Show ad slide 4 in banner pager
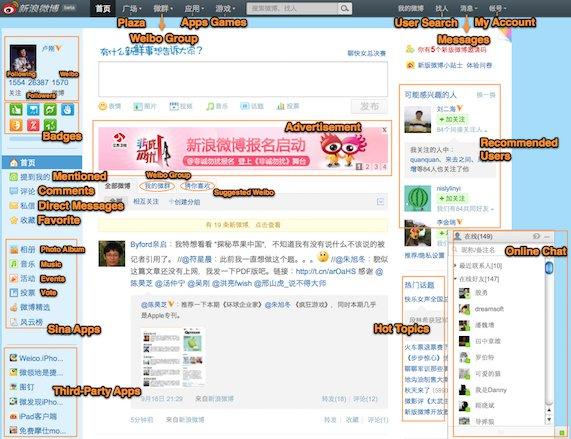The image size is (571, 439). [x=384, y=167]
